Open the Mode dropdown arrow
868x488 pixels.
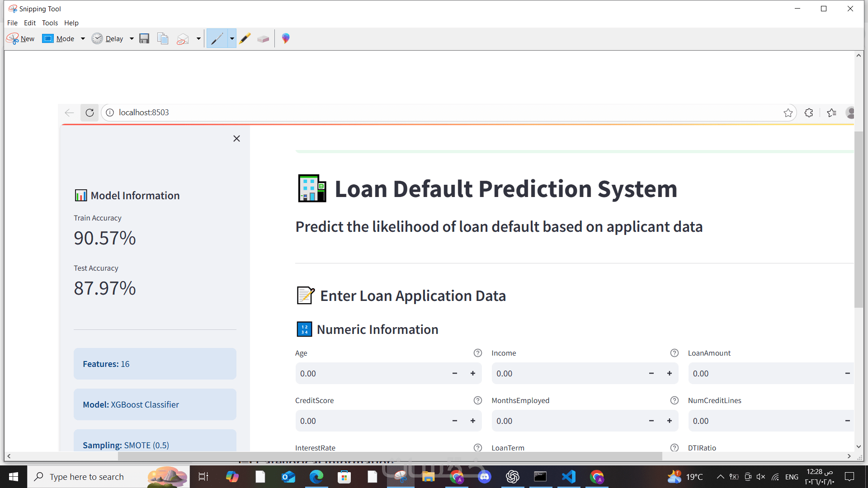click(83, 38)
